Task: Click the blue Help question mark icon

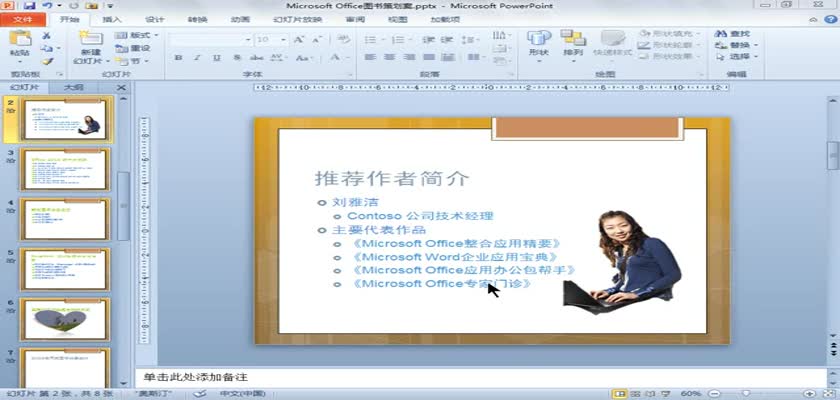Action: 830,19
